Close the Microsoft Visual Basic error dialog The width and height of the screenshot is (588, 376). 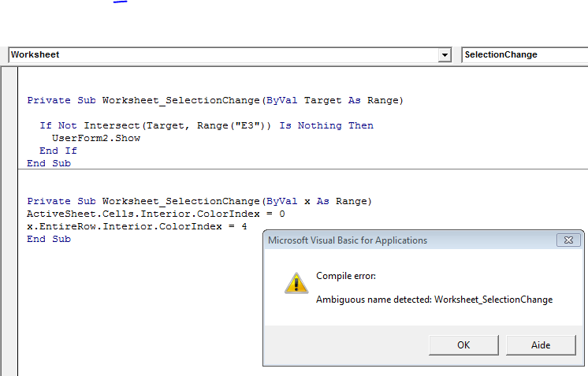(x=568, y=240)
